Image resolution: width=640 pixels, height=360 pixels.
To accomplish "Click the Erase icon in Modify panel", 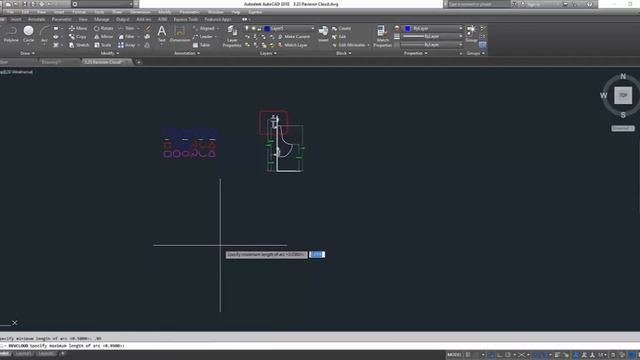I will pyautogui.click(x=148, y=28).
